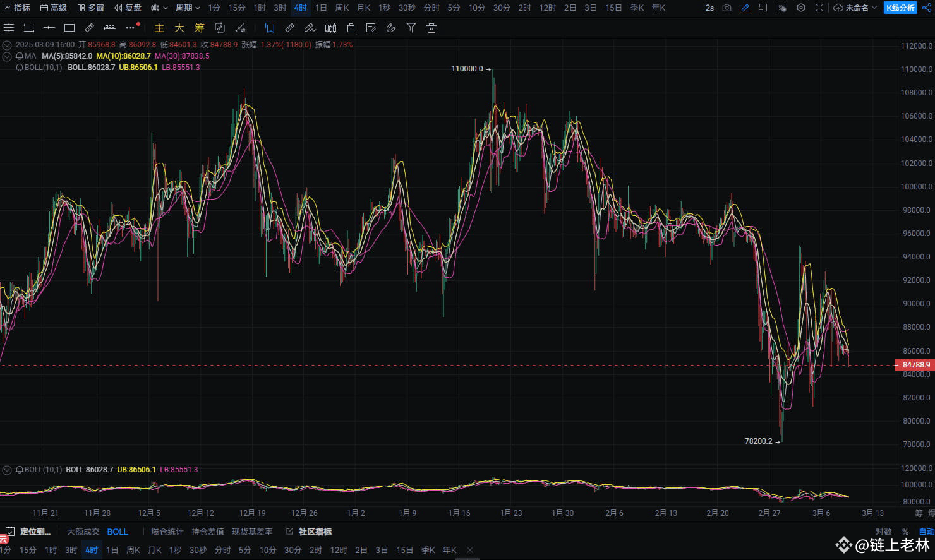The width and height of the screenshot is (935, 560).
Task: Select the 月K timeframe in top bar
Action: (x=363, y=8)
